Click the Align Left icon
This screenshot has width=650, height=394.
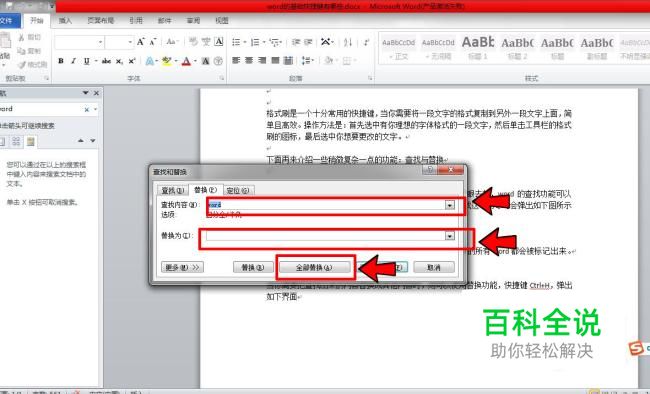pos(236,61)
